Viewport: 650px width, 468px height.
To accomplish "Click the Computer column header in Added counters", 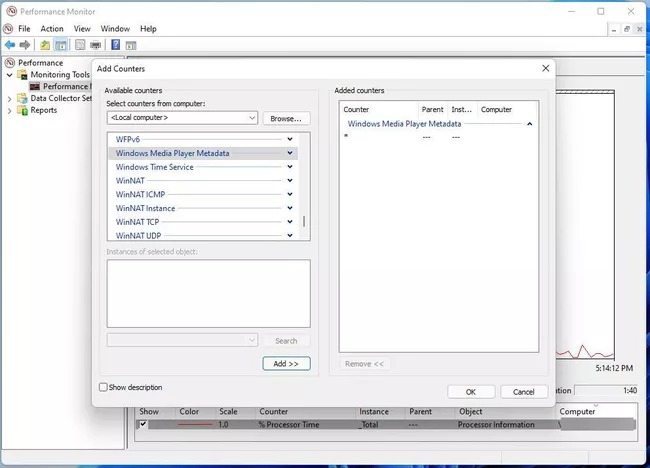I will (x=507, y=109).
